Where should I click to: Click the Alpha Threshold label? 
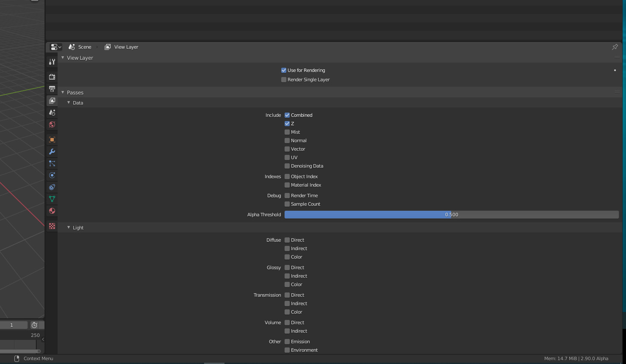(264, 215)
